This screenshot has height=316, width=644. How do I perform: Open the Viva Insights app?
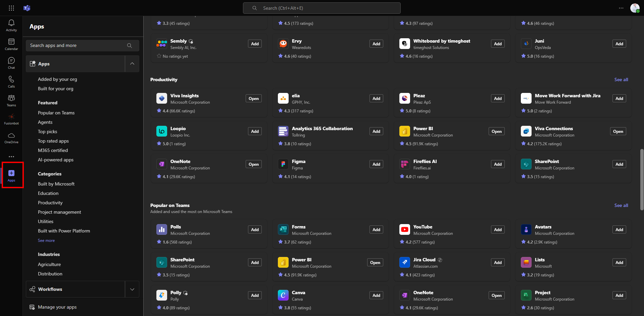coord(254,98)
